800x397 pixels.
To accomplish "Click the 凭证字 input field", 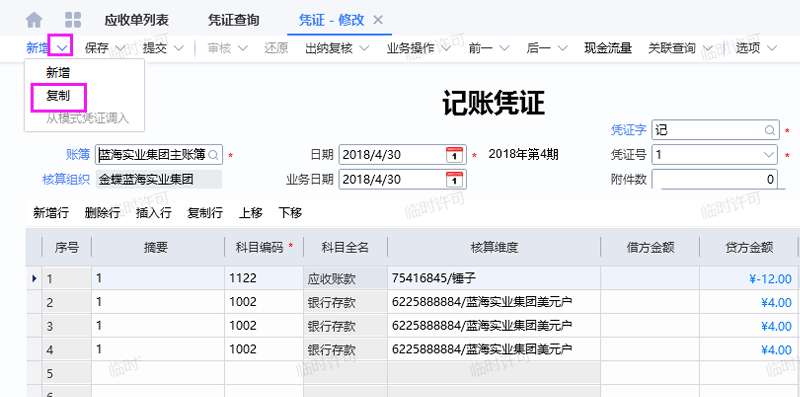I will click(715, 130).
